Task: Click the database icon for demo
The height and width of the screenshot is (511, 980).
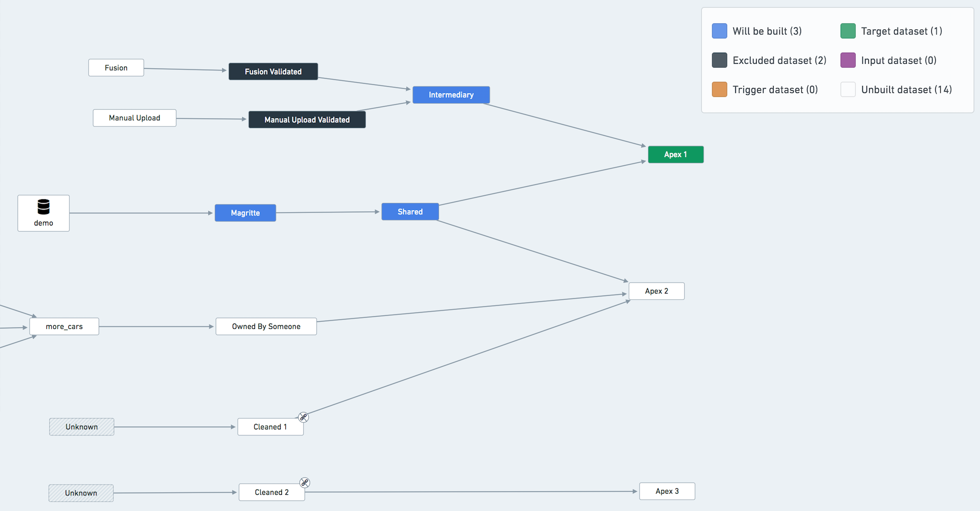Action: [43, 206]
